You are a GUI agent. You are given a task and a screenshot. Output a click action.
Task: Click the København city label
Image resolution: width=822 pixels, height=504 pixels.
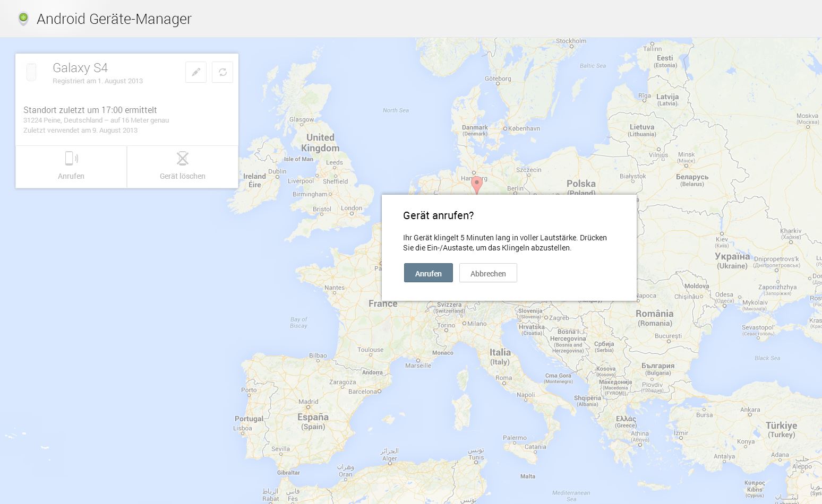pos(524,128)
